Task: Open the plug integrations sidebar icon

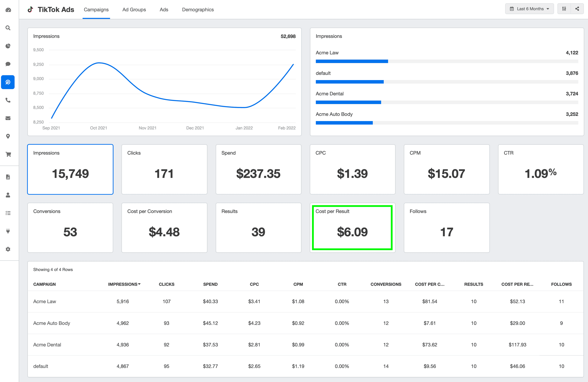Action: (x=8, y=231)
